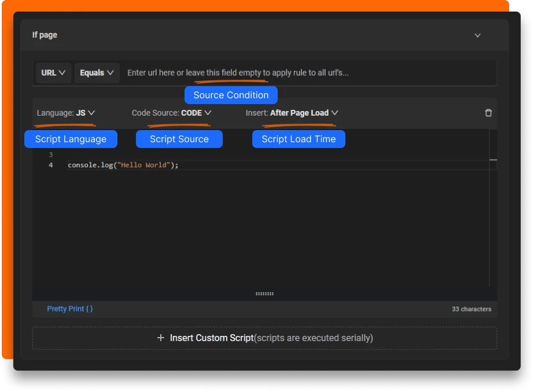Grab the editor resize handle dots
Image resolution: width=534 pixels, height=392 pixels.
tap(264, 294)
